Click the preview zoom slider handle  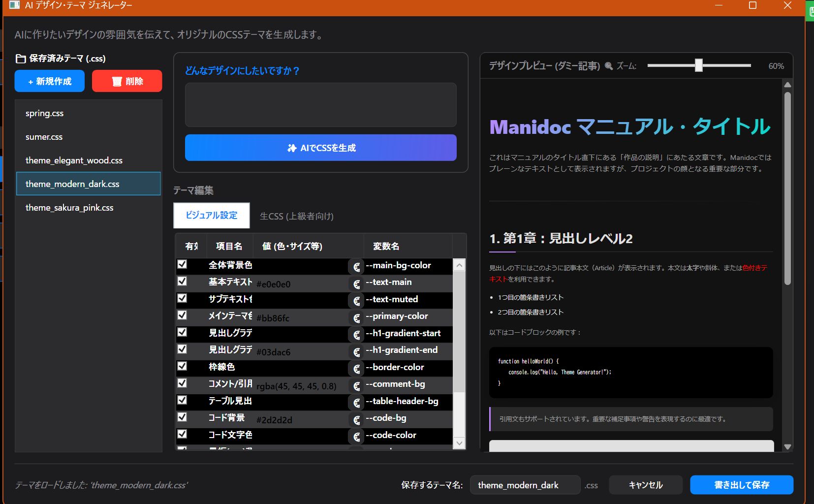(x=698, y=65)
